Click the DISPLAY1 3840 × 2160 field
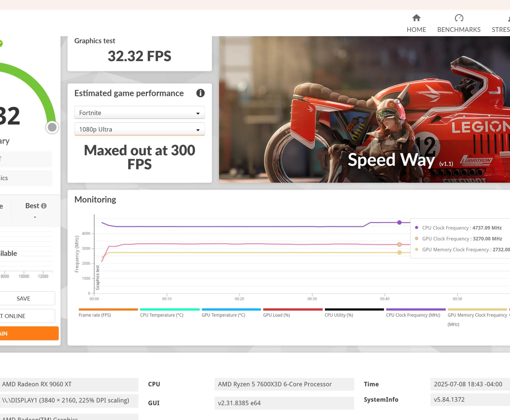This screenshot has height=420, width=510. tap(69, 400)
